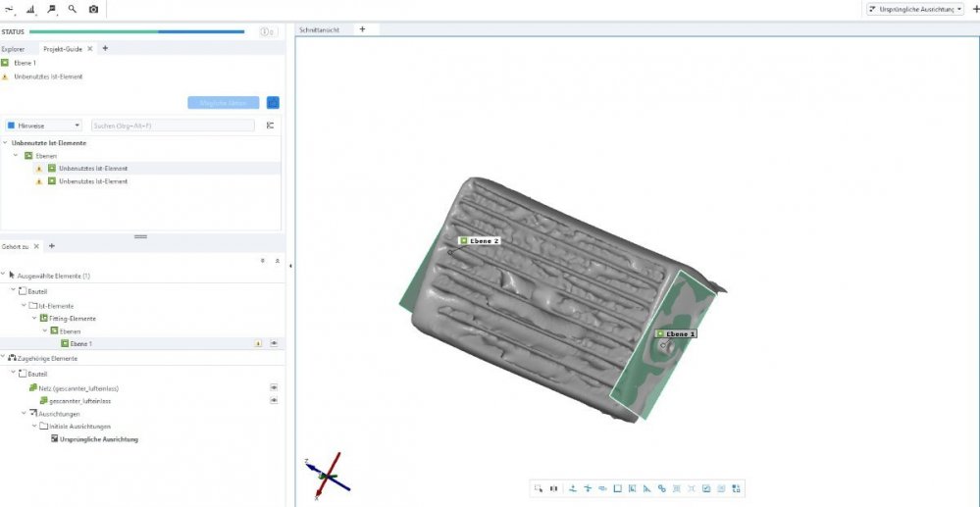This screenshot has width=980, height=507.
Task: Click the Suchen search input field
Action: pos(172,126)
